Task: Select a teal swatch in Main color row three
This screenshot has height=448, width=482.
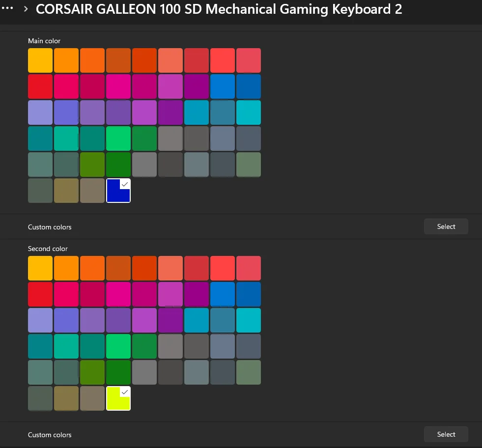Action: 196,112
